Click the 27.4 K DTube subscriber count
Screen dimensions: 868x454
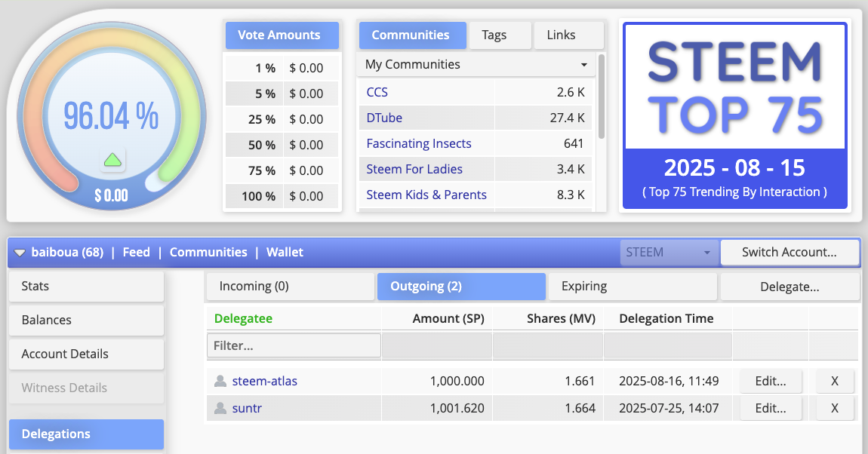567,118
